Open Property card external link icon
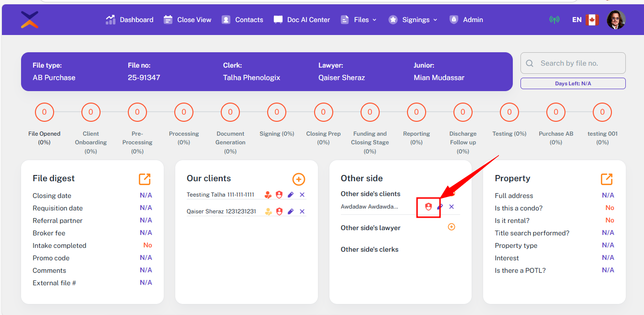Viewport: 644px width, 315px height. click(607, 179)
